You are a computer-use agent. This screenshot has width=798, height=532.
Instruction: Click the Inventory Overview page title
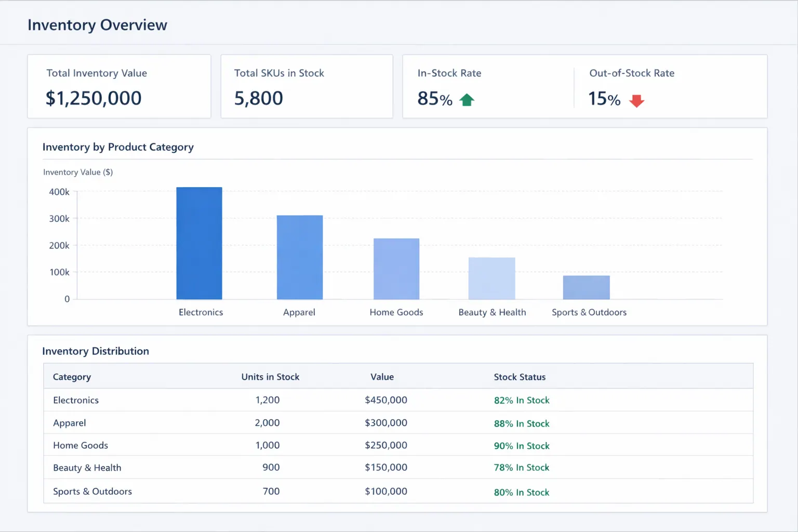[x=97, y=24]
